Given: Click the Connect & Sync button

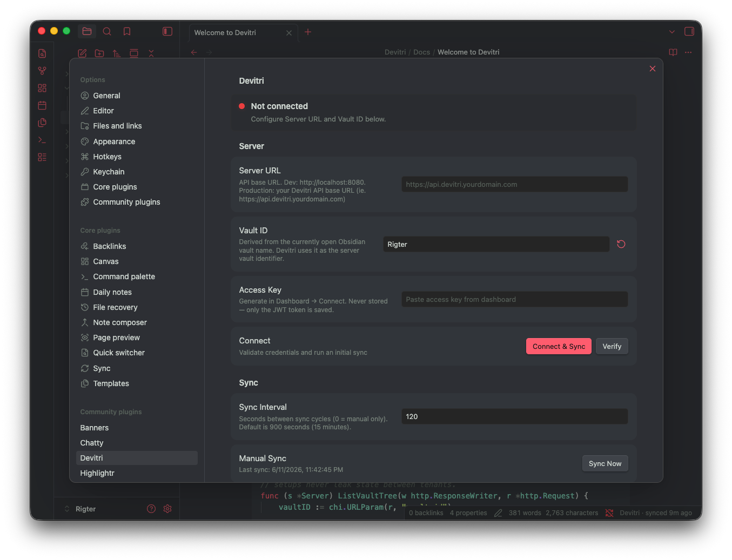Looking at the screenshot, I should (x=559, y=346).
